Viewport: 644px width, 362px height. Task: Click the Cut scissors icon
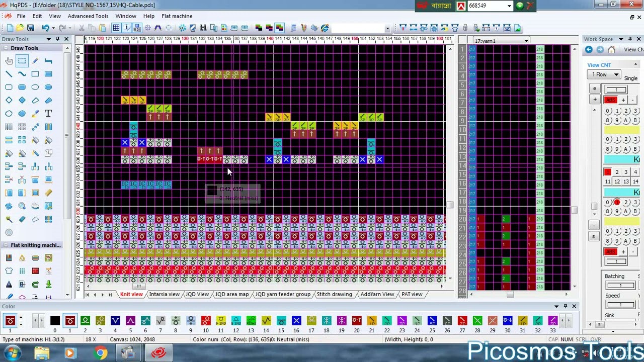(82, 28)
